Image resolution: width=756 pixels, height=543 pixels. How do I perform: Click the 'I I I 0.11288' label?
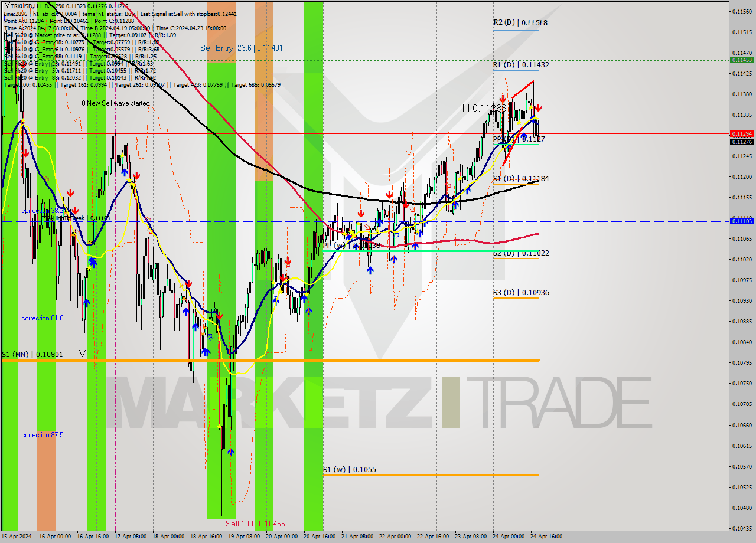point(481,108)
